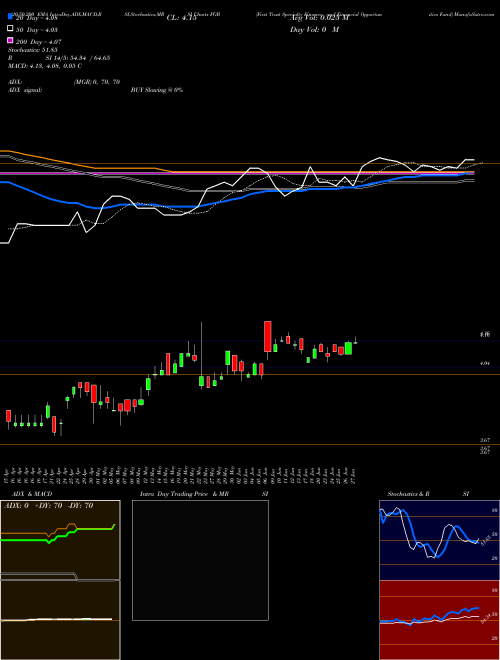Click the tall red candlestick at the price peak
Viewport: 500px width, 660px height.
[268, 336]
